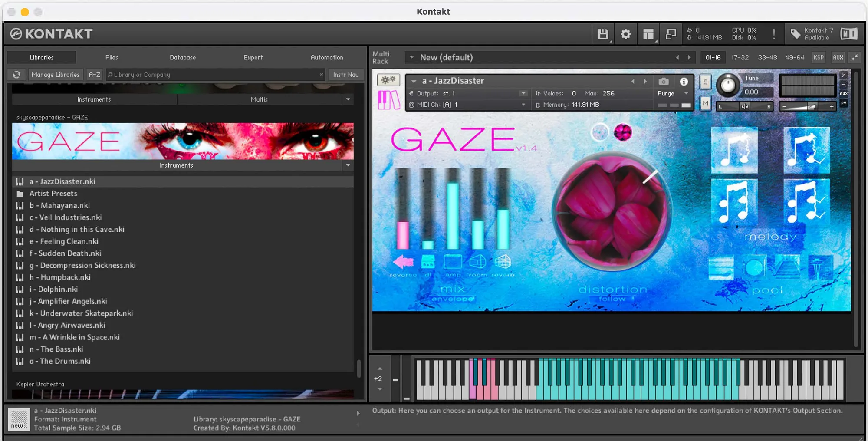The height and width of the screenshot is (441, 868).
Task: Select rack page 17-32
Action: coord(740,57)
